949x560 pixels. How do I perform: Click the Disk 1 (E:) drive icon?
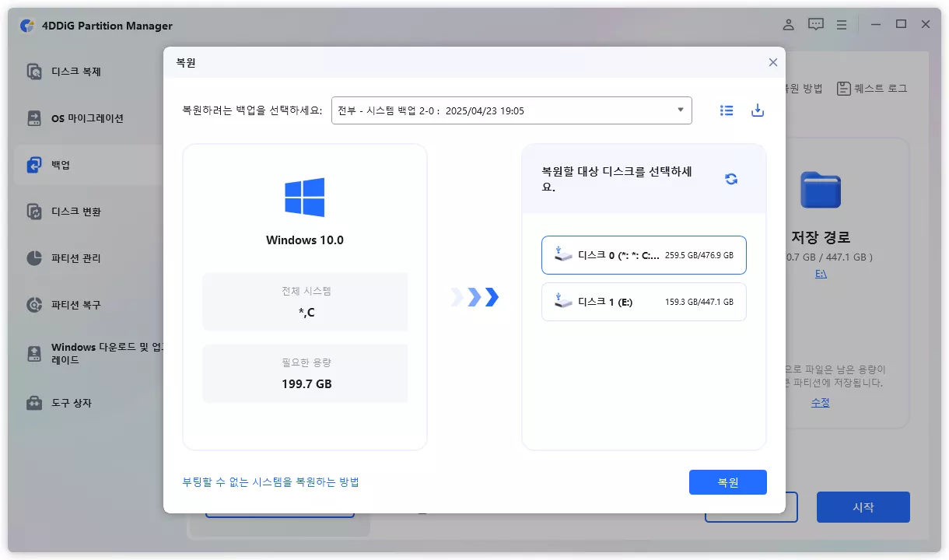[x=563, y=302]
